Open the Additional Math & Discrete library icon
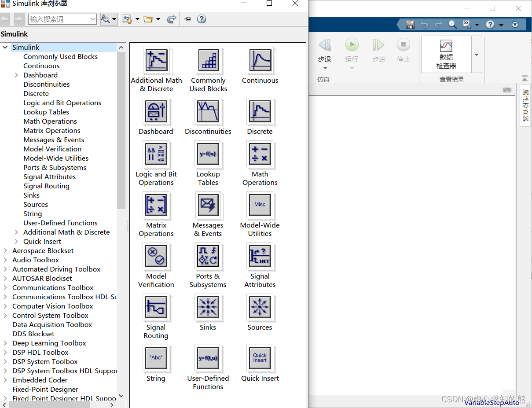 click(156, 61)
